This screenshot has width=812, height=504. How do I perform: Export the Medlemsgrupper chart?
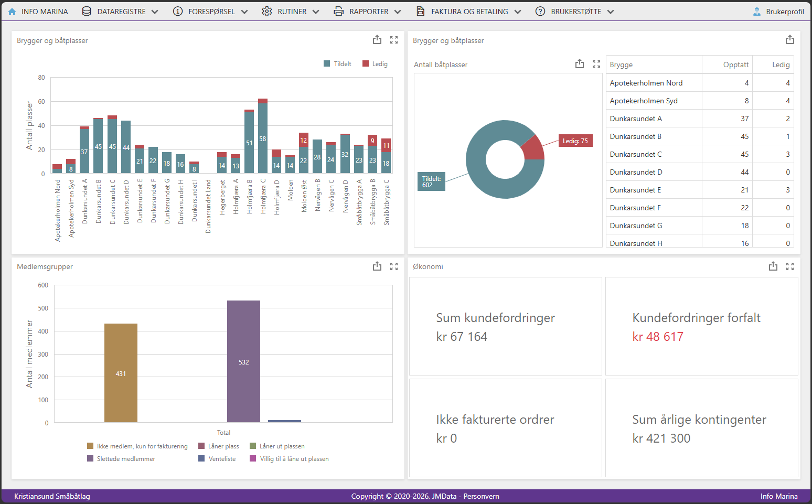(377, 266)
